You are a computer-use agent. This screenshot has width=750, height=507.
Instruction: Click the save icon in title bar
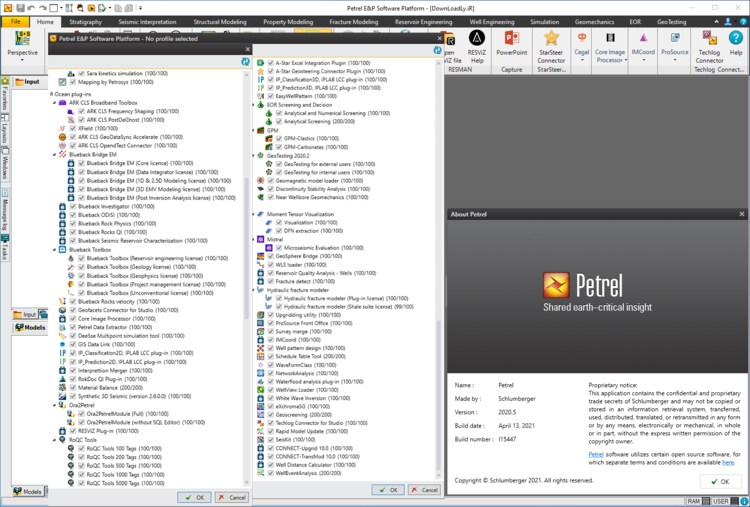21,8
